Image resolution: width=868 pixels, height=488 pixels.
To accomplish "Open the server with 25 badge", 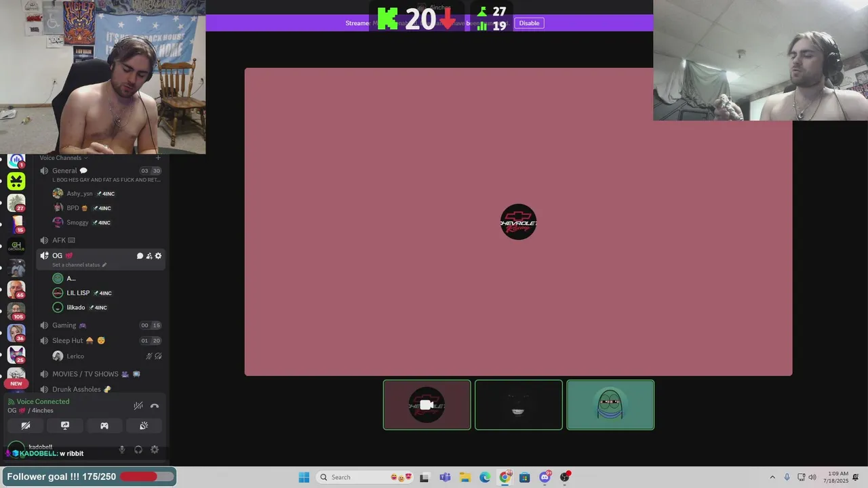I will pyautogui.click(x=16, y=354).
